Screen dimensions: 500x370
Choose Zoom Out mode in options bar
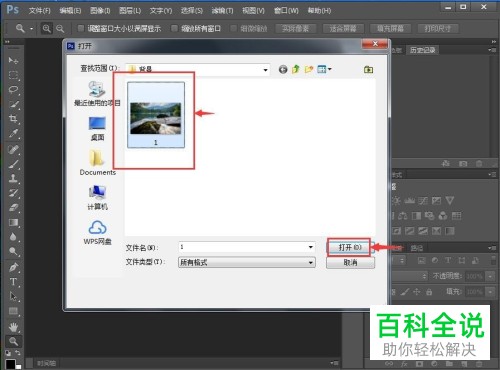[x=60, y=29]
